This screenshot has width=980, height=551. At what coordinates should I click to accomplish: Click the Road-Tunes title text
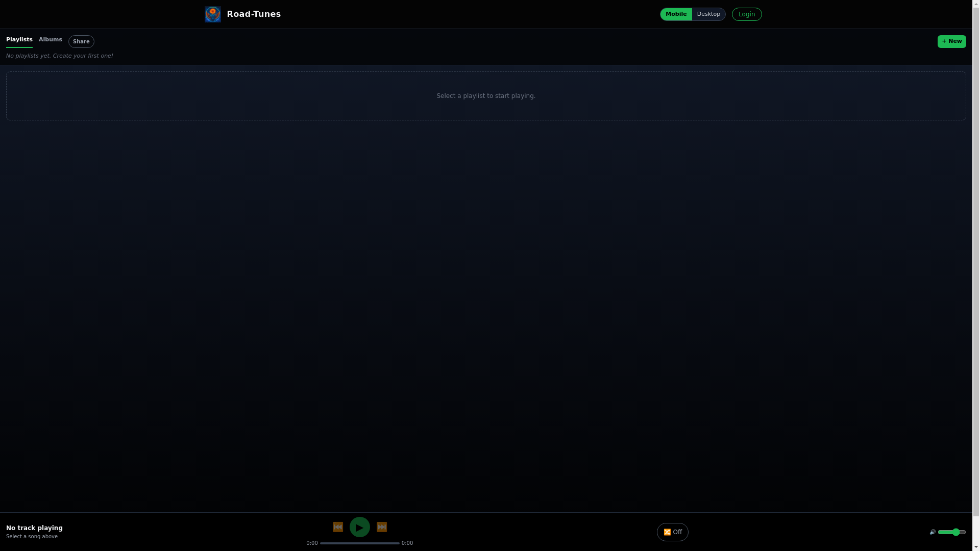tap(254, 14)
